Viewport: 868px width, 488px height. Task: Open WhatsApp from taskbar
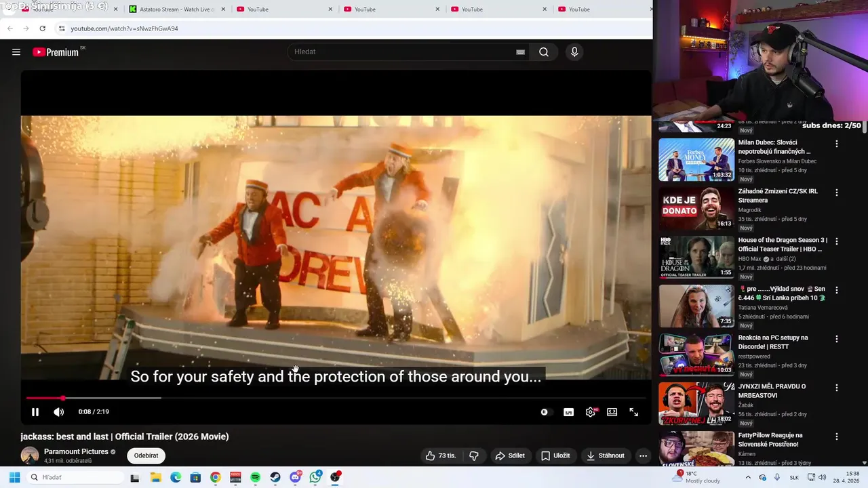(x=315, y=477)
